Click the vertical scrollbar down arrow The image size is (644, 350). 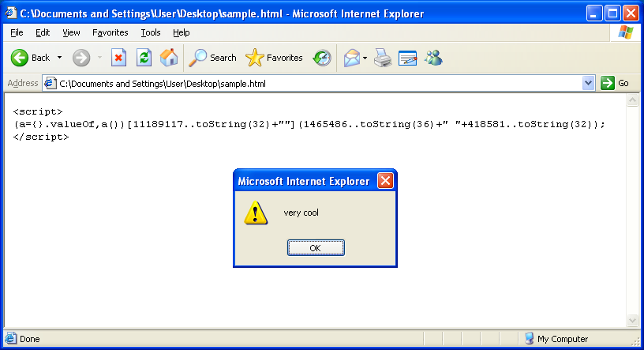632,320
